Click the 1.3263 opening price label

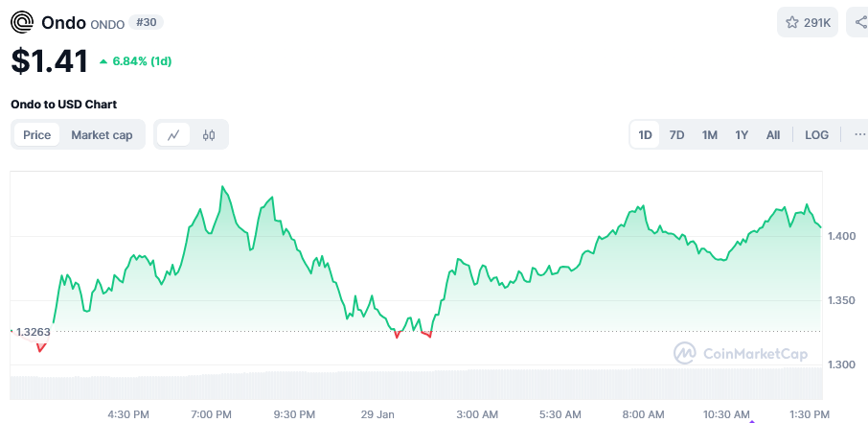click(x=33, y=332)
